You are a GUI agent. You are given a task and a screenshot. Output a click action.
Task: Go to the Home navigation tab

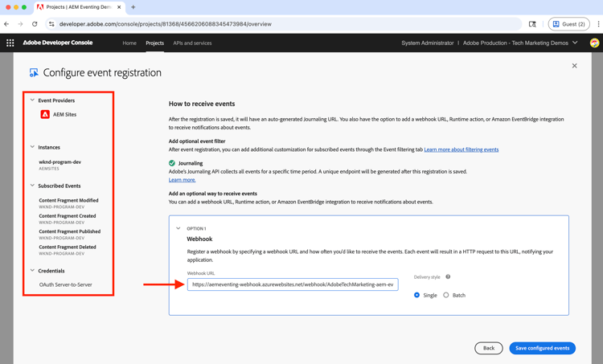point(129,43)
